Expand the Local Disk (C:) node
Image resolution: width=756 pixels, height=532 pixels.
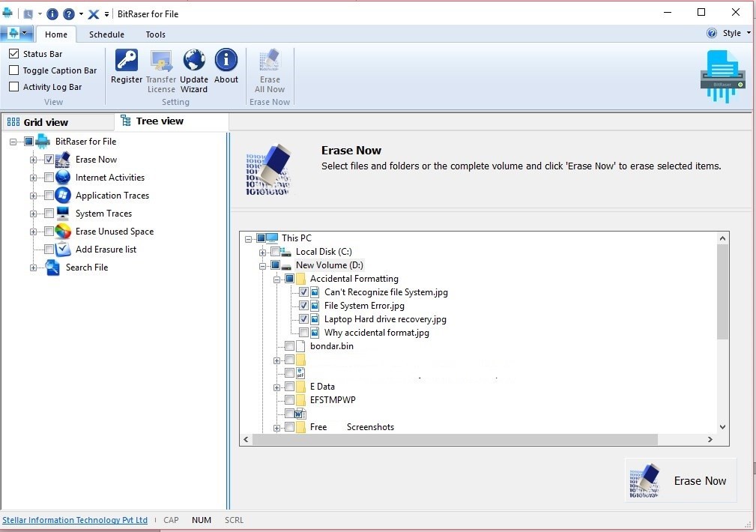[263, 252]
